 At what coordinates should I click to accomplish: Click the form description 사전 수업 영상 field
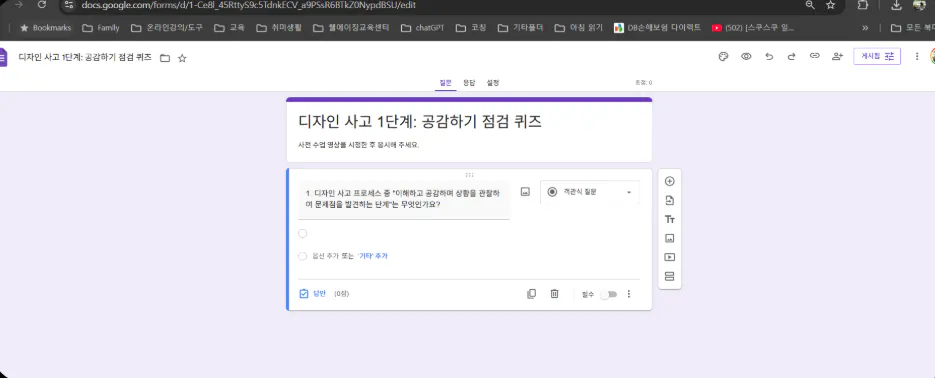point(359,145)
